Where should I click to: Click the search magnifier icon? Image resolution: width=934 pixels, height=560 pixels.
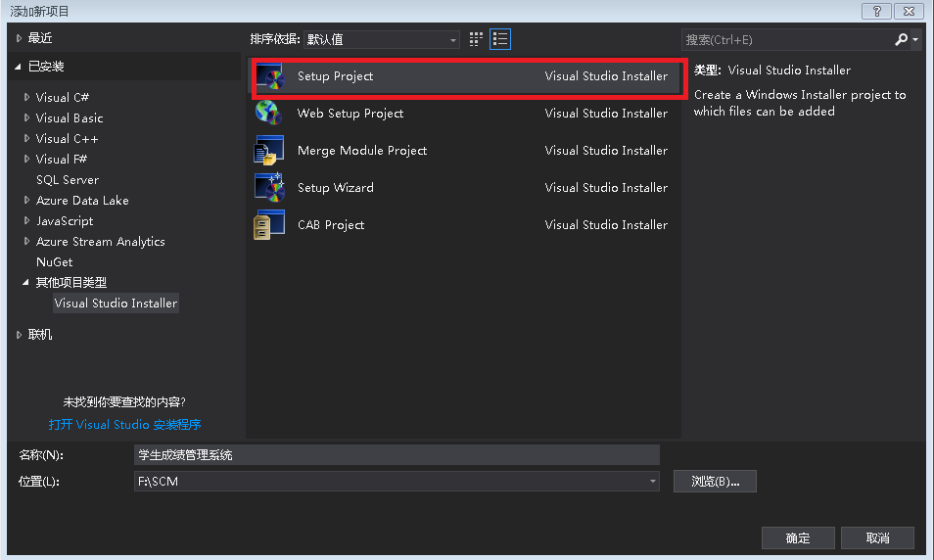[x=902, y=40]
